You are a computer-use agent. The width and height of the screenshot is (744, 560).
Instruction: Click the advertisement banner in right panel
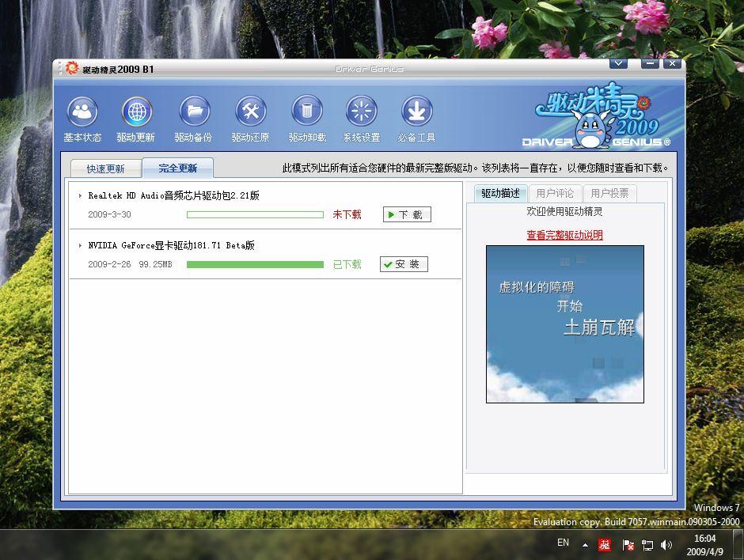click(565, 324)
